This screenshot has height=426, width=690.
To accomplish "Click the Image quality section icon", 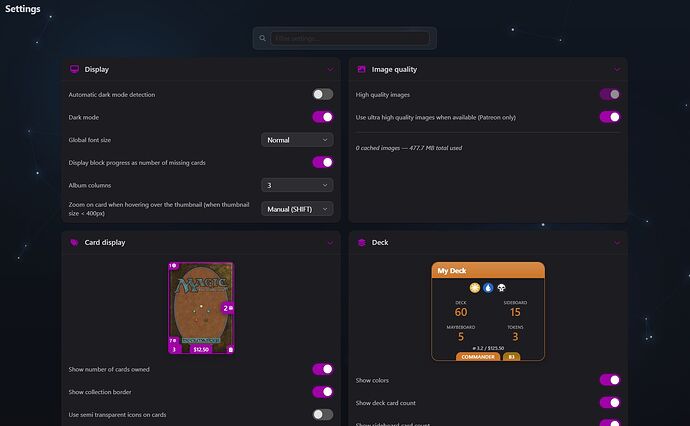I will (x=361, y=69).
